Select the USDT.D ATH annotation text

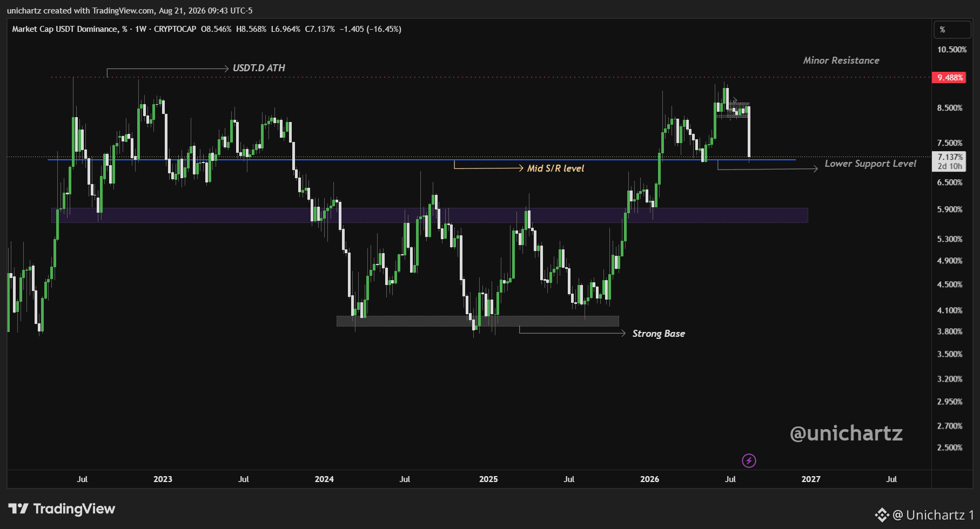point(259,68)
